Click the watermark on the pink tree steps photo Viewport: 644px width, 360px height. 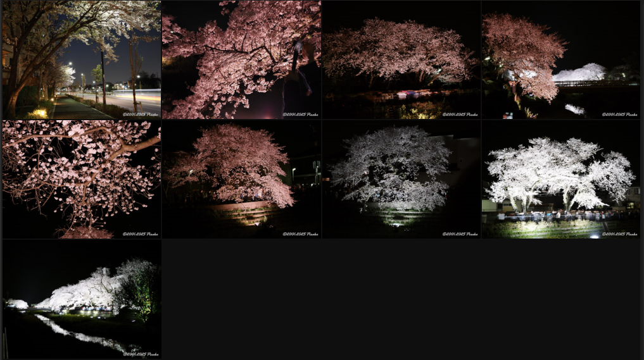coord(300,234)
